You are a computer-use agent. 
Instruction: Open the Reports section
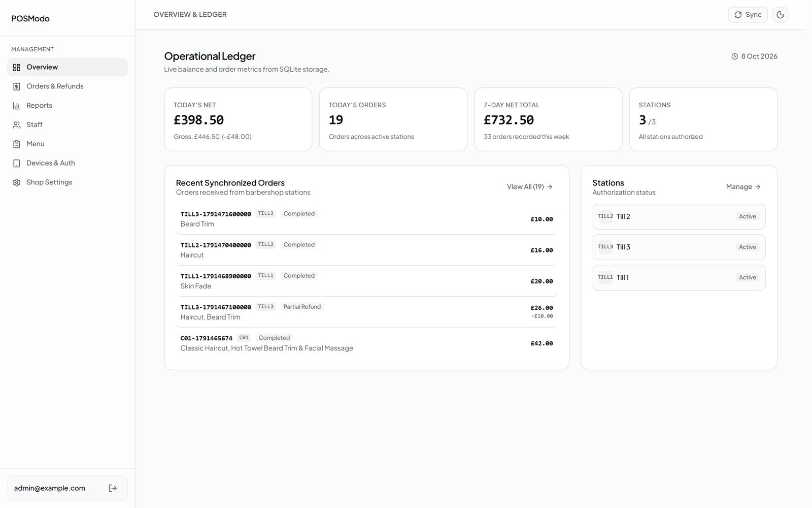click(67, 106)
